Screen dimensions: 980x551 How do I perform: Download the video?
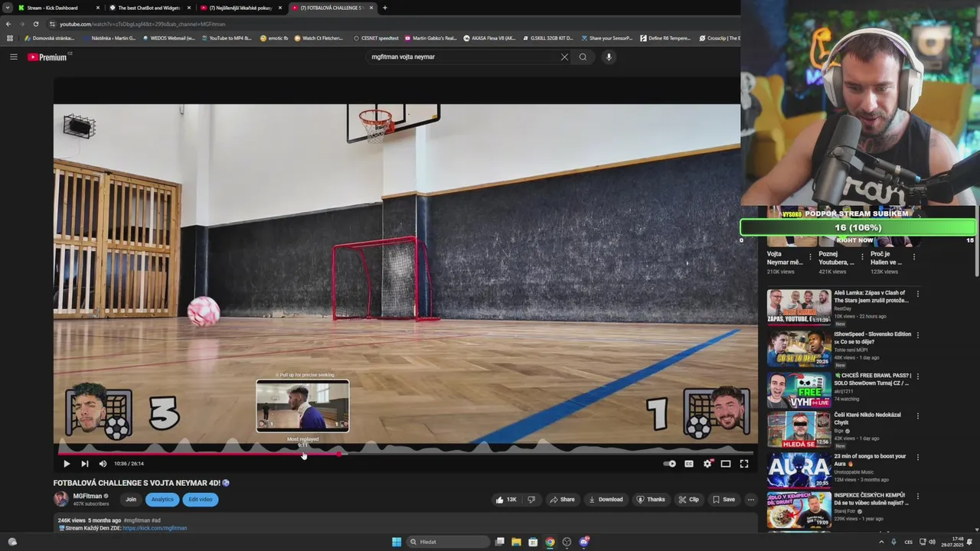click(x=606, y=500)
